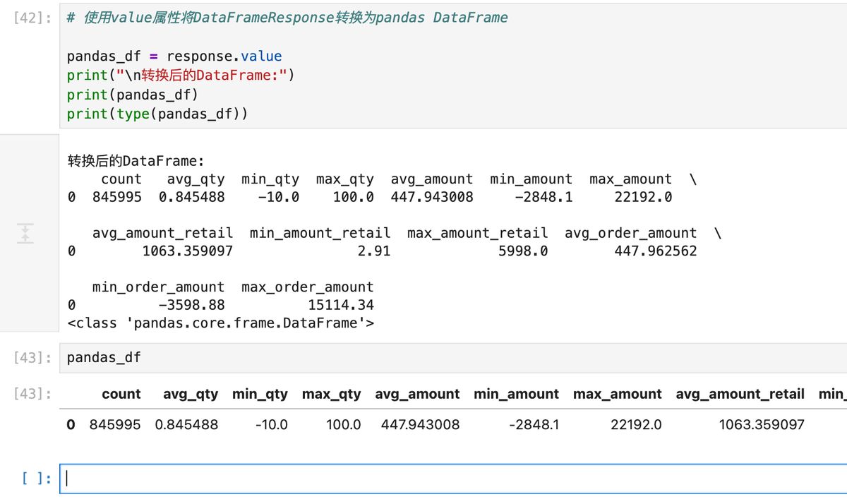Click the empty code cell input box
This screenshot has width=847, height=504.
point(452,479)
